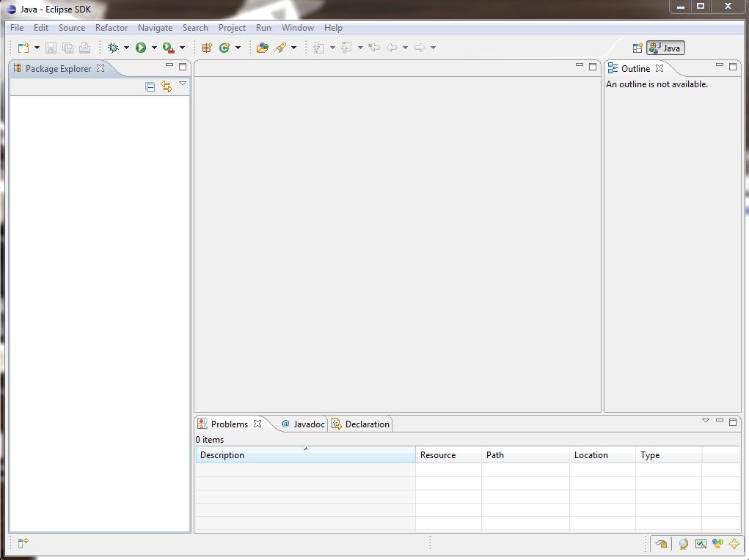Maximize the Package Explorer view

point(183,67)
